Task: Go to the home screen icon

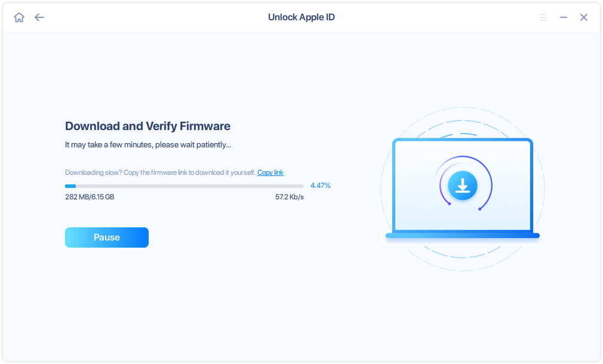Action: point(19,17)
